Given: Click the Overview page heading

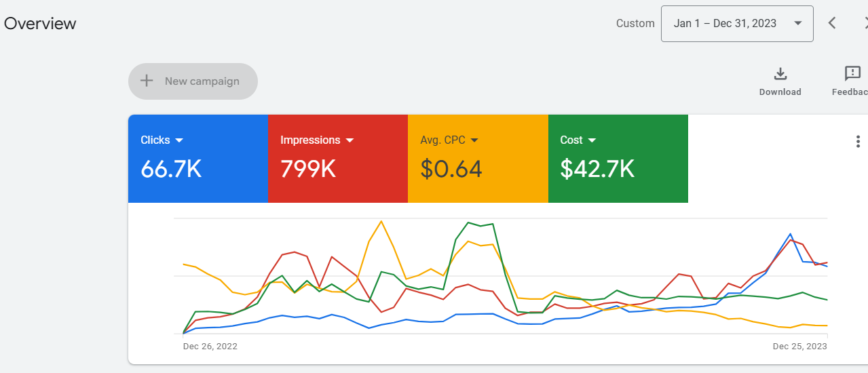Looking at the screenshot, I should click(40, 24).
